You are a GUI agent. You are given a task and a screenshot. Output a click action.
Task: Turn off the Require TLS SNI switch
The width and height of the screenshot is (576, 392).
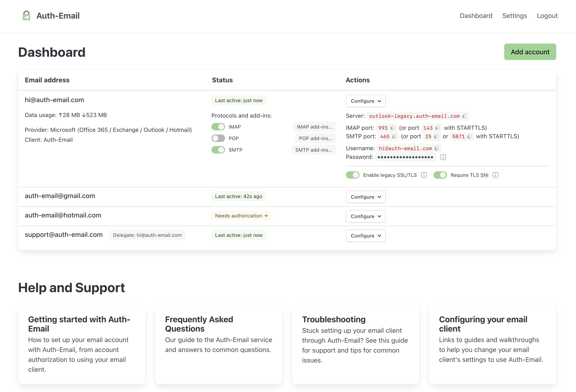(x=440, y=175)
